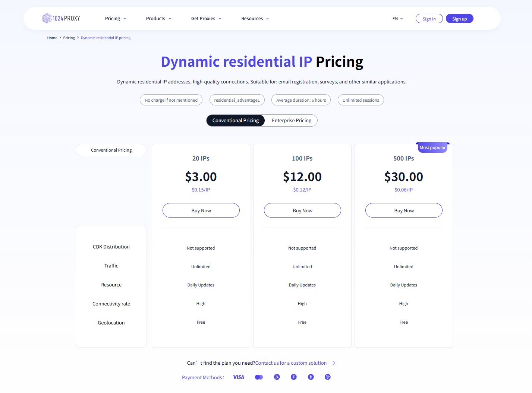Click the $3.00 price
Image resolution: width=532 pixels, height=393 pixels.
[201, 177]
